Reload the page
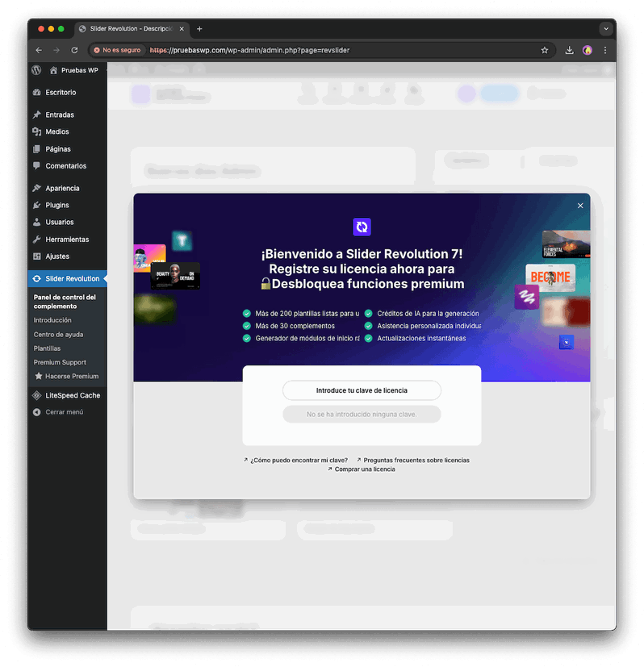The width and height of the screenshot is (644, 667). pyautogui.click(x=74, y=50)
